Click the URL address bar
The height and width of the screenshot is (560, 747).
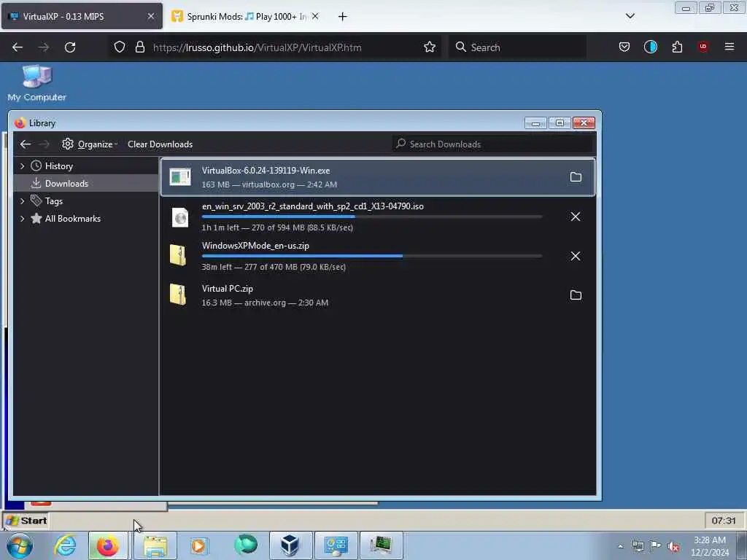pyautogui.click(x=276, y=47)
